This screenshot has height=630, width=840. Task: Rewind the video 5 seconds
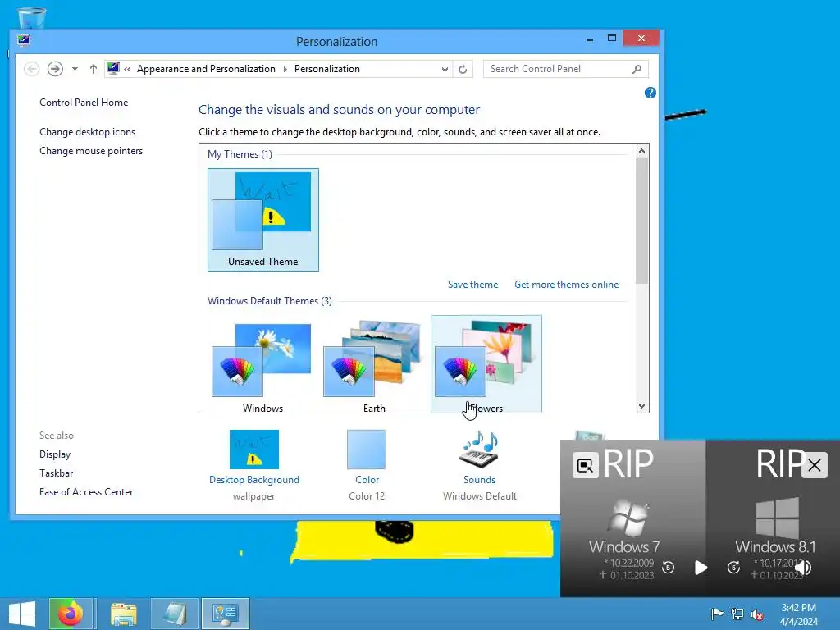pyautogui.click(x=668, y=568)
